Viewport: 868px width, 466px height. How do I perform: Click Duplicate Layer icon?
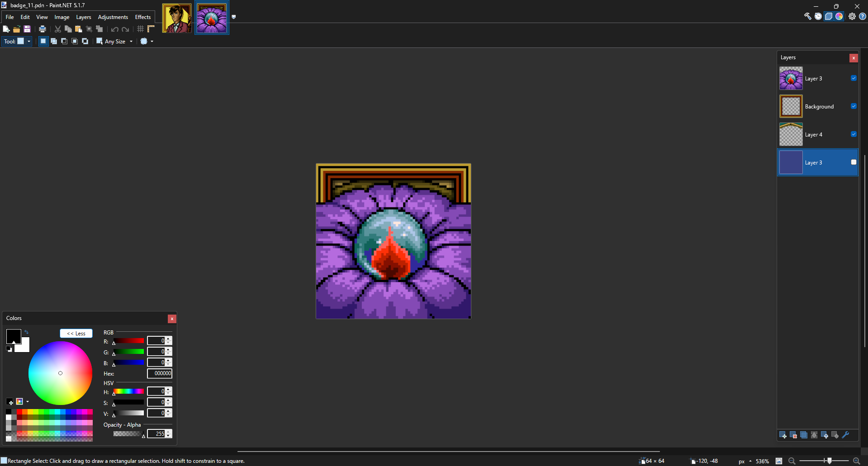pyautogui.click(x=804, y=435)
